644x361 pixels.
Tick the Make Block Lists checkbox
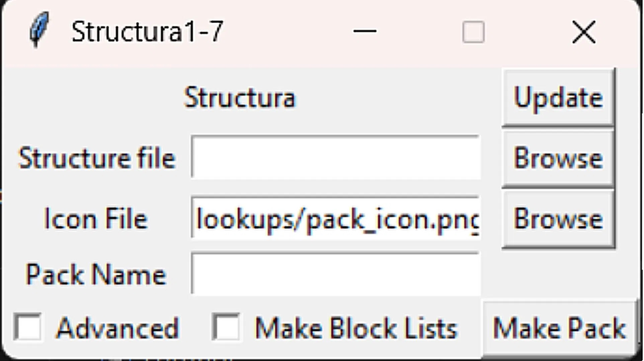tap(226, 327)
